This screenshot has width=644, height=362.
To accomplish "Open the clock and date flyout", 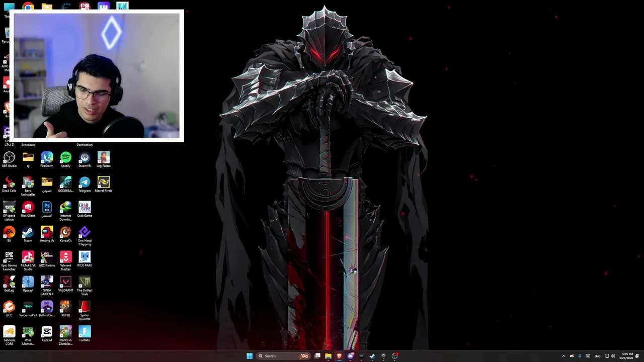I will pyautogui.click(x=627, y=356).
